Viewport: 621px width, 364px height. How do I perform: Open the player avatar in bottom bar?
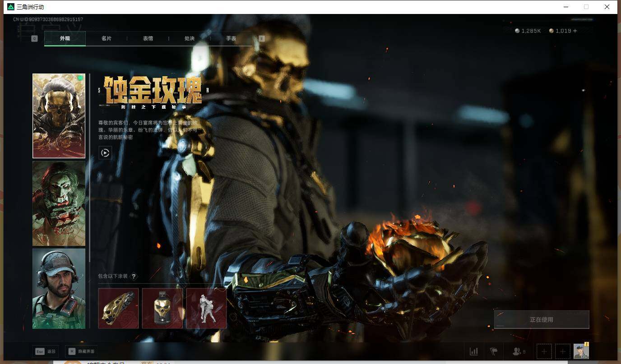tap(581, 351)
